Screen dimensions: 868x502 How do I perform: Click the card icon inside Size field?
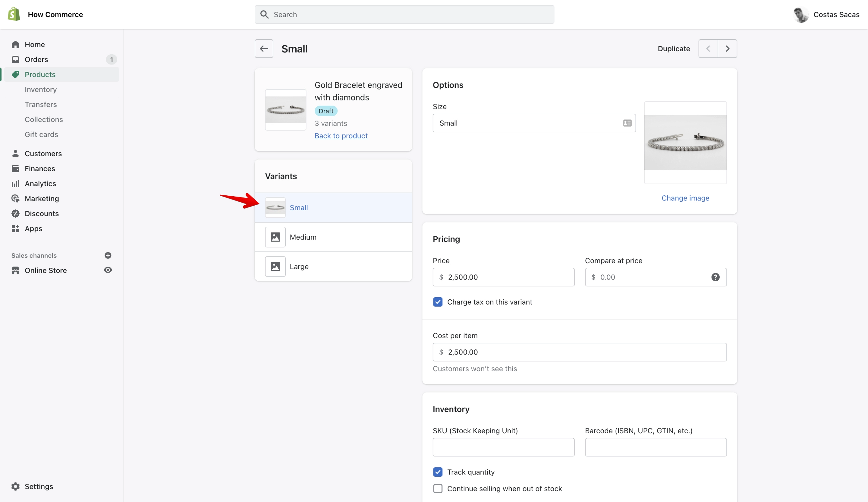pos(627,123)
